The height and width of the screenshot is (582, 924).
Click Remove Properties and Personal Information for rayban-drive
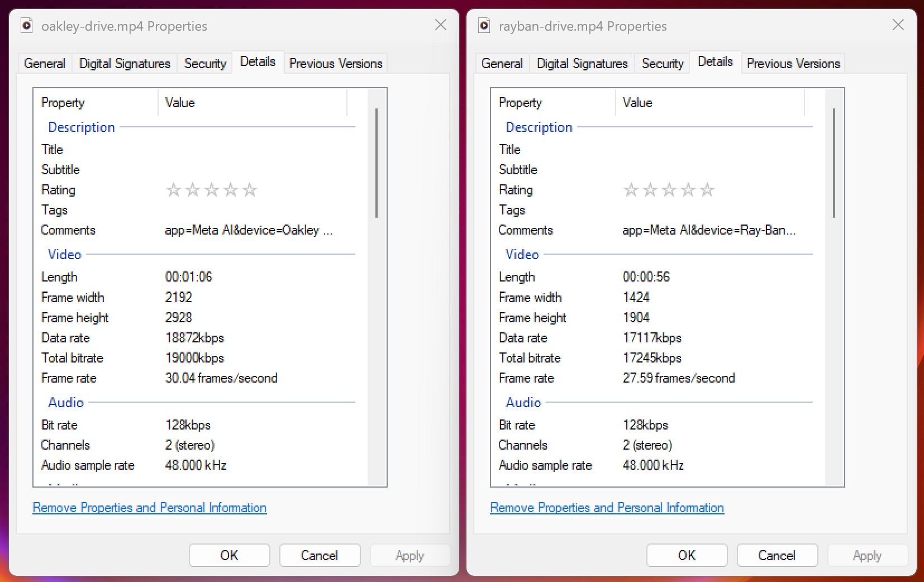pyautogui.click(x=607, y=508)
